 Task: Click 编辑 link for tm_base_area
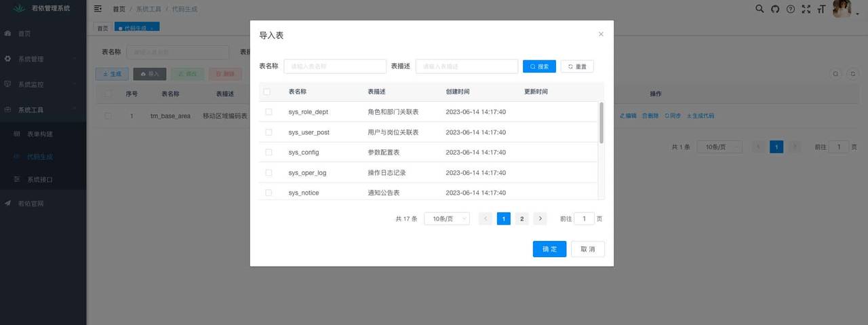628,116
